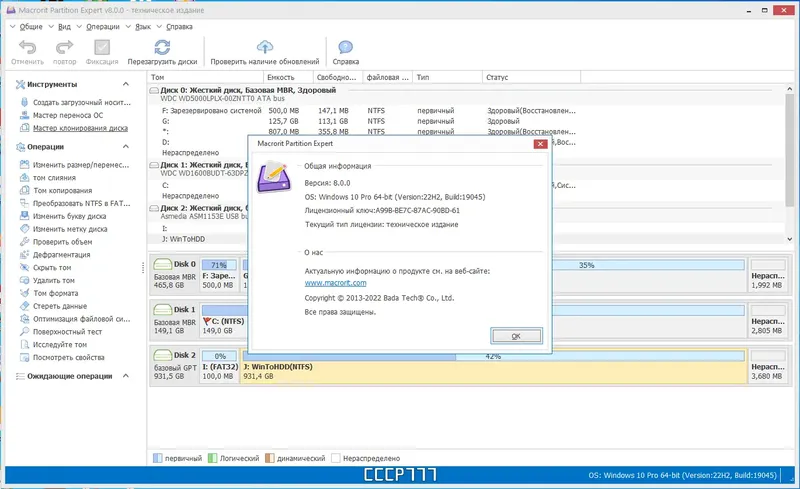The width and height of the screenshot is (800, 489).
Task: Select unallocated 1,992 MB block on Disk 0
Action: coord(768,276)
